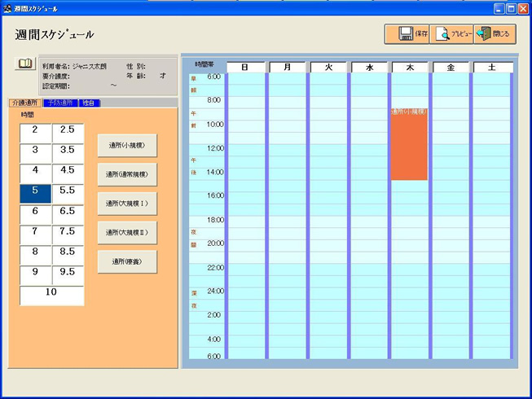Click the 通所(大規模Ⅱ) button
Screen dimensions: 532x399
[x=127, y=233]
